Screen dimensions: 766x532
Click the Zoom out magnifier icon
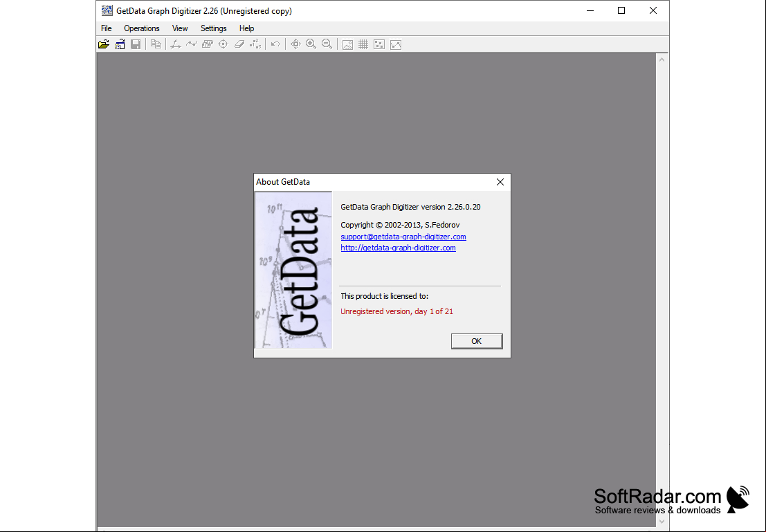[327, 44]
